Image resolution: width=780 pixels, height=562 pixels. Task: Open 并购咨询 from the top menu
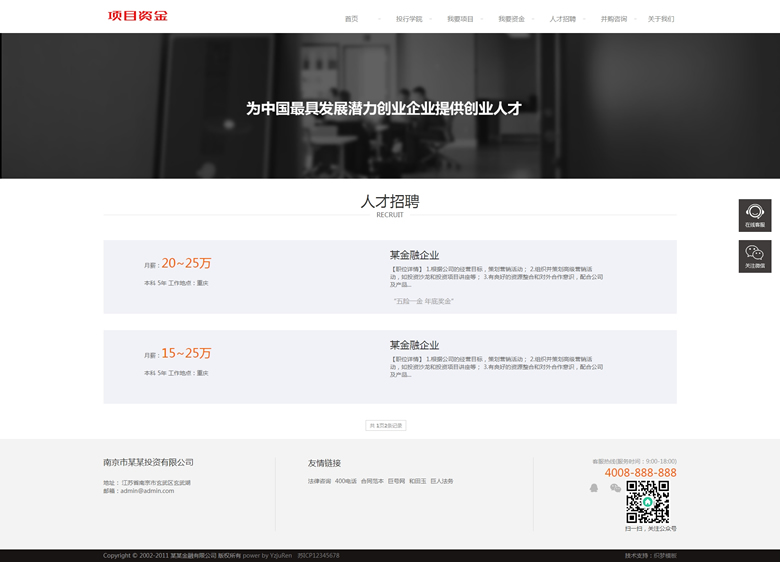(614, 19)
